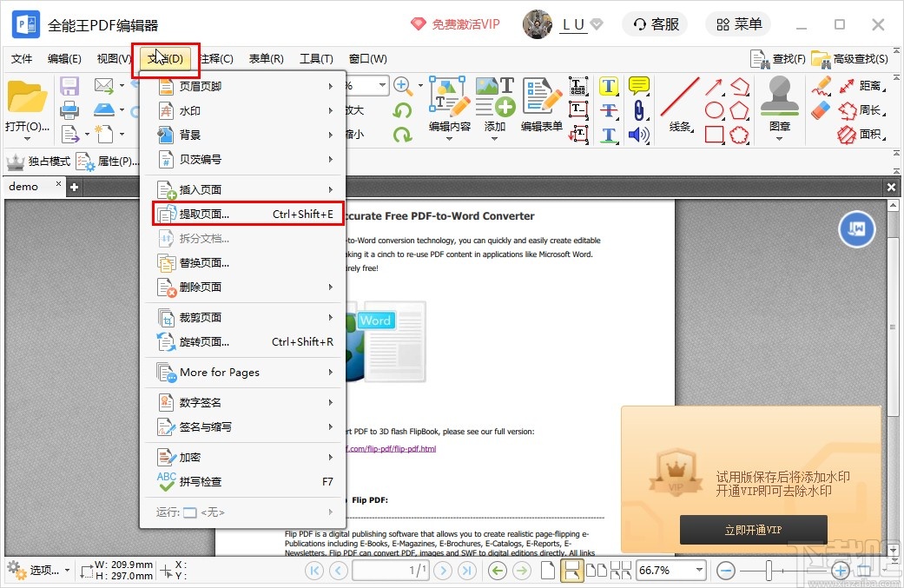Click the Print icon

point(69,109)
